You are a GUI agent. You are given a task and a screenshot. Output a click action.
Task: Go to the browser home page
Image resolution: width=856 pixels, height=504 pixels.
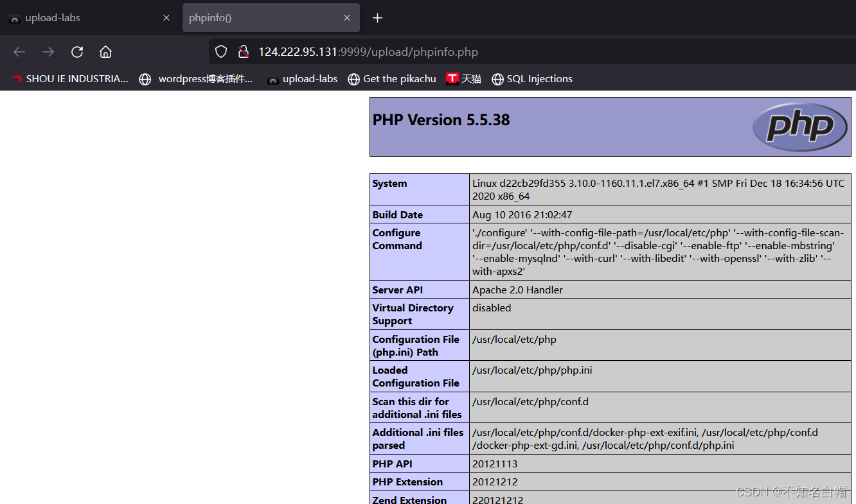tap(105, 51)
